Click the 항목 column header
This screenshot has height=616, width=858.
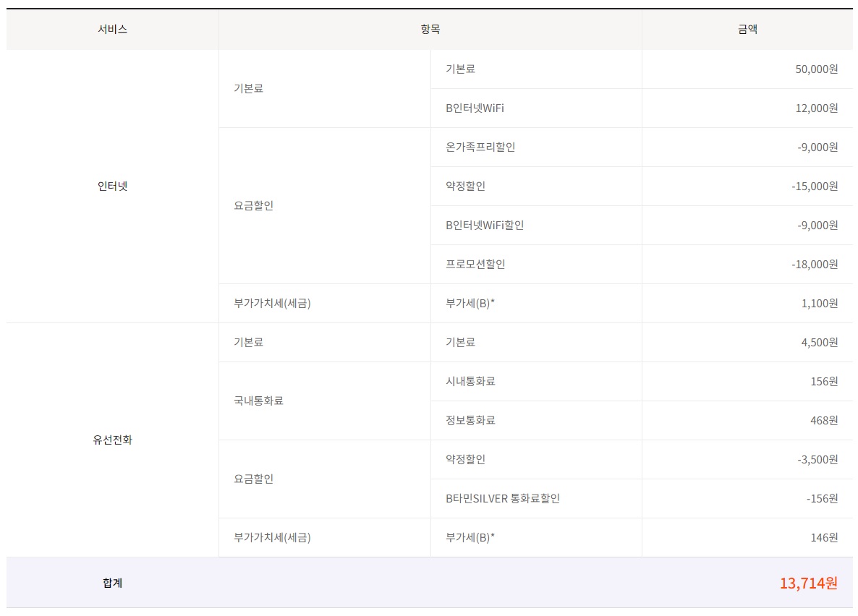tap(430, 30)
